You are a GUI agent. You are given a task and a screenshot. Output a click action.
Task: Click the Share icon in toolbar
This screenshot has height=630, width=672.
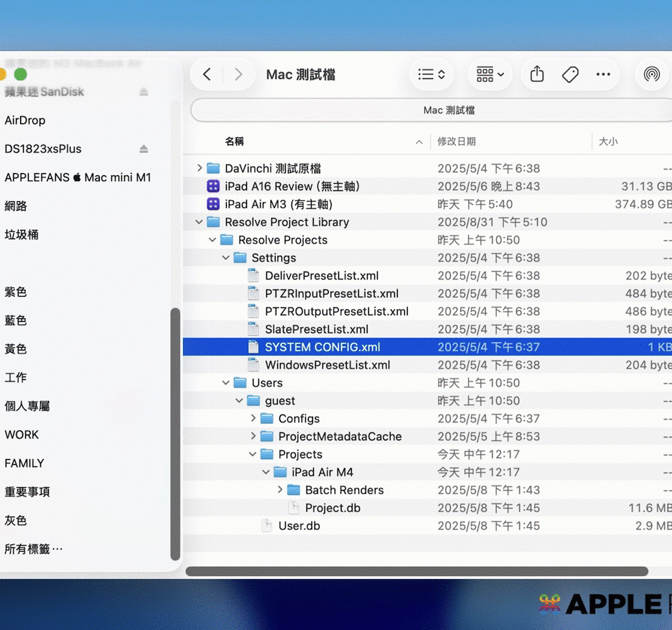pos(537,75)
